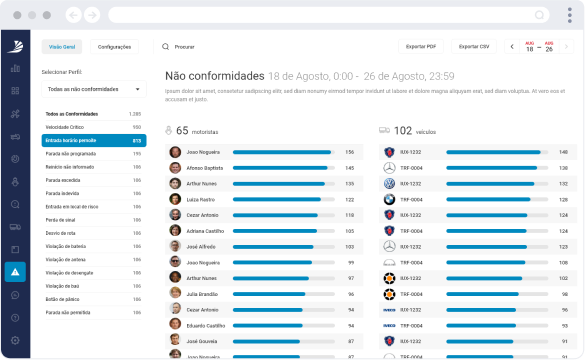Click driver name José Alfredo
The image size is (585, 360).
(x=201, y=247)
